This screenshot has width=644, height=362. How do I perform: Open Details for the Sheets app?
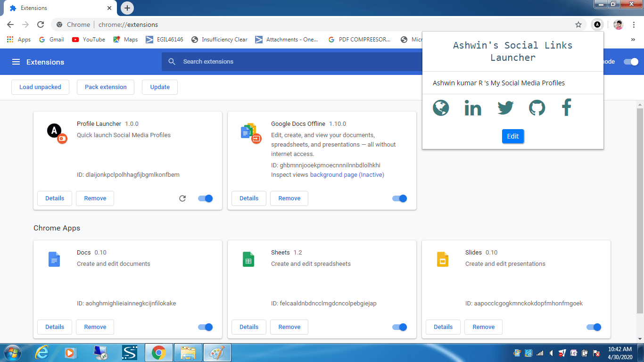(x=249, y=327)
